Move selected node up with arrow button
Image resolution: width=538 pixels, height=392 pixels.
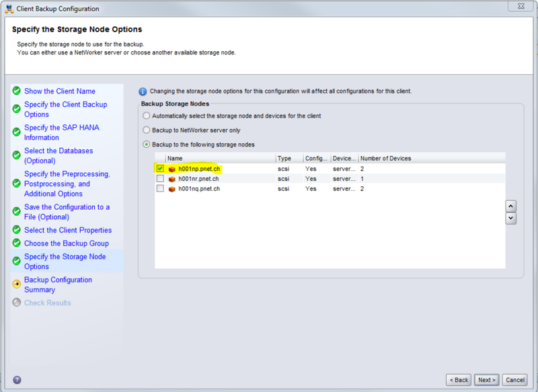511,206
